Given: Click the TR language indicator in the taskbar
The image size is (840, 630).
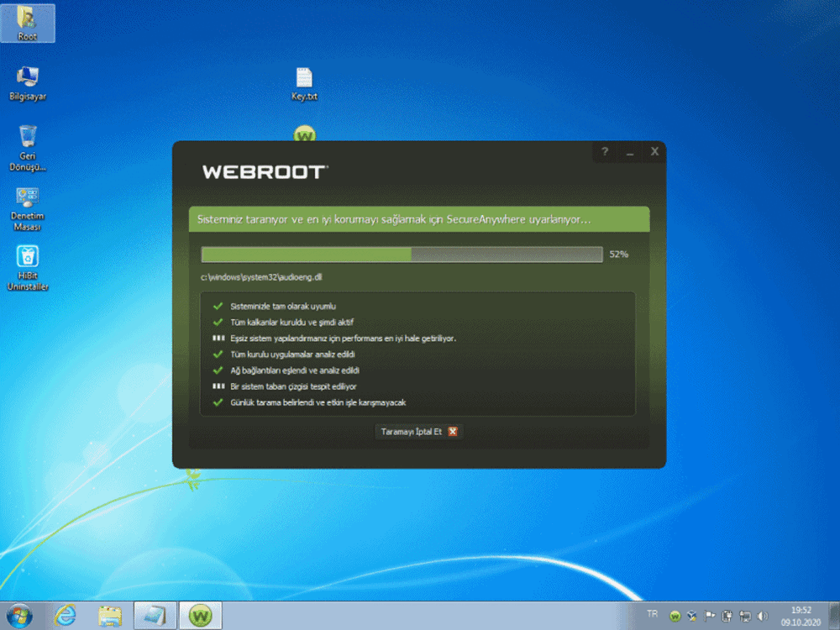Looking at the screenshot, I should coord(653,615).
